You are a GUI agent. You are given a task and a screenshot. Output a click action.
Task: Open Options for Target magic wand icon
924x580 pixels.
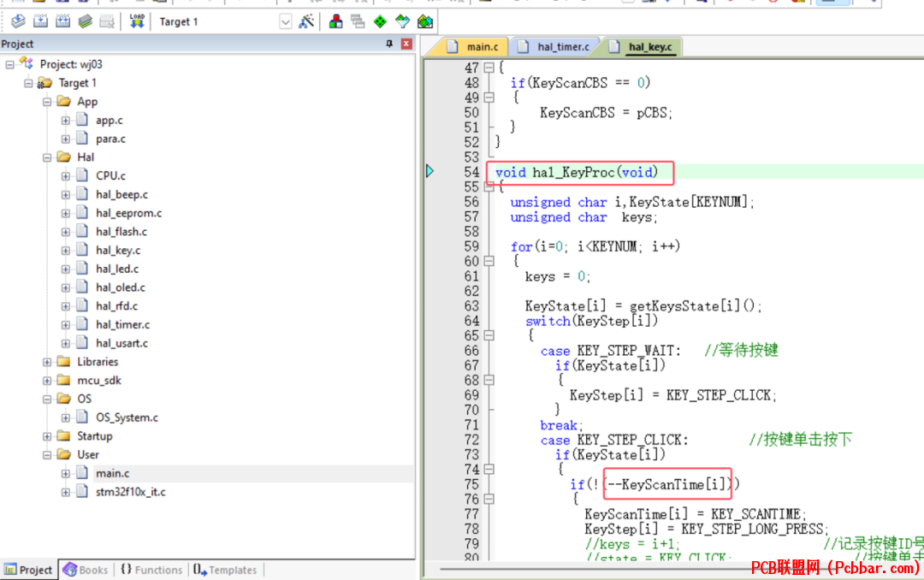click(x=306, y=21)
